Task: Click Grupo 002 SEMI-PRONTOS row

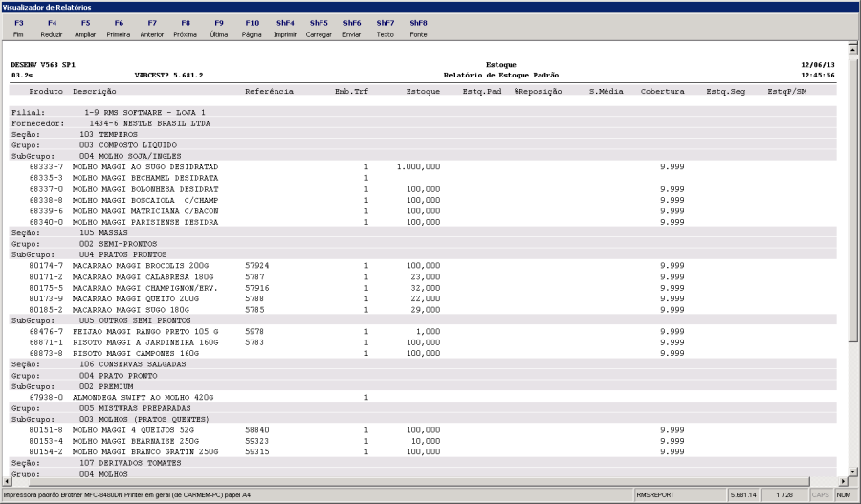Action: [x=423, y=244]
